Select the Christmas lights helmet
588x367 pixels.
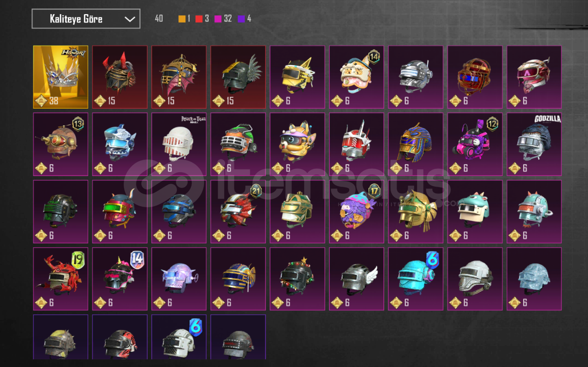(297, 279)
